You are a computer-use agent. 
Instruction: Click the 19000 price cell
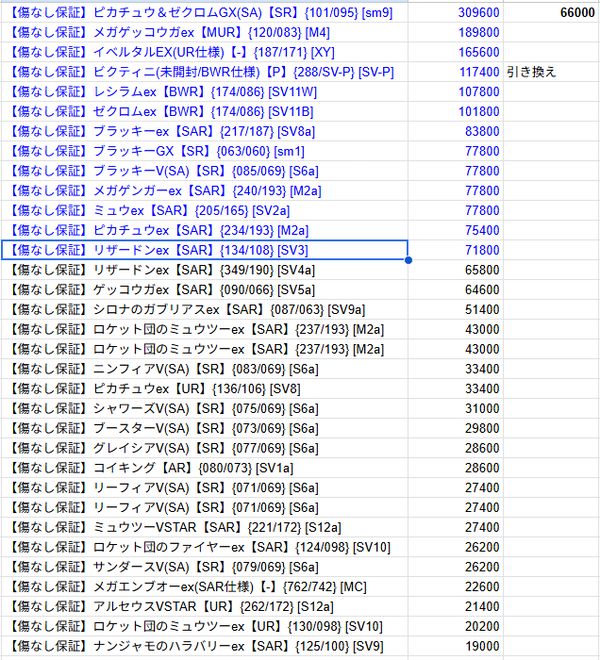click(456, 646)
